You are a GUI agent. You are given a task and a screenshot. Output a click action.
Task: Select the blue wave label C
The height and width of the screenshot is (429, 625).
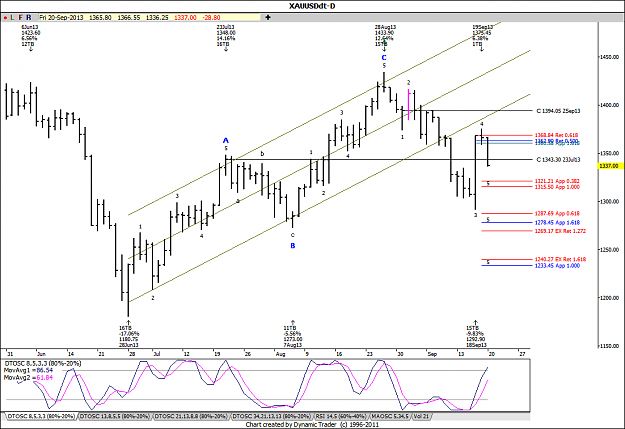[x=384, y=58]
